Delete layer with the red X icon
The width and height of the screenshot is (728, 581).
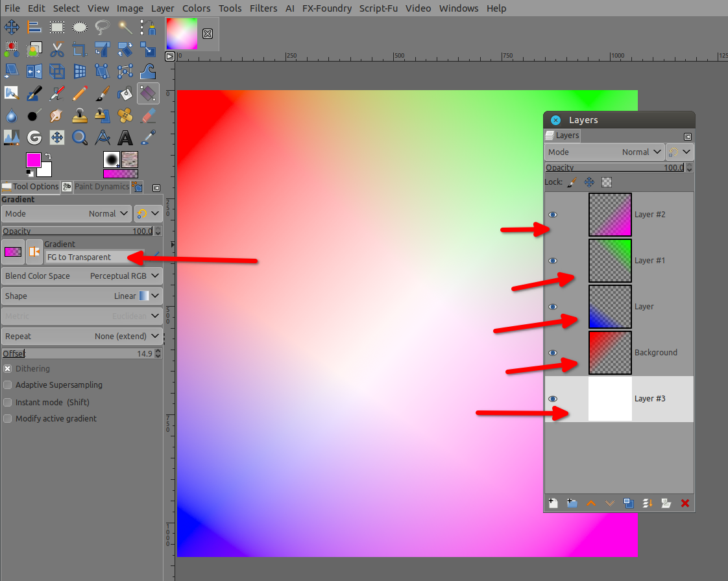685,503
